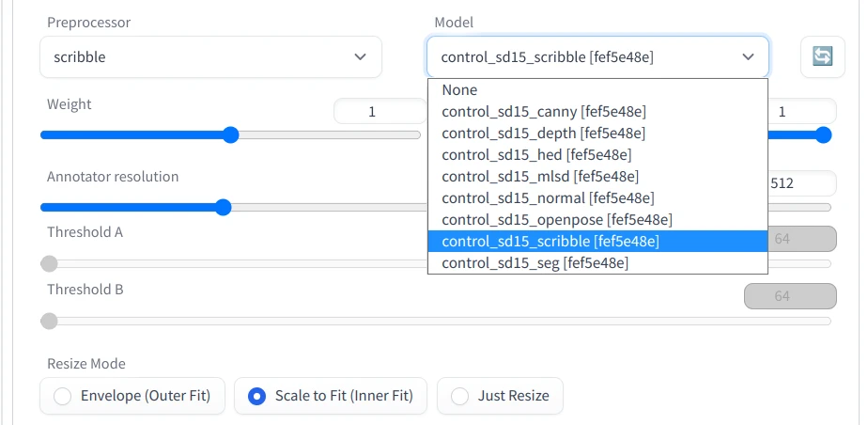Select control_sd15_normal model option

tap(548, 198)
